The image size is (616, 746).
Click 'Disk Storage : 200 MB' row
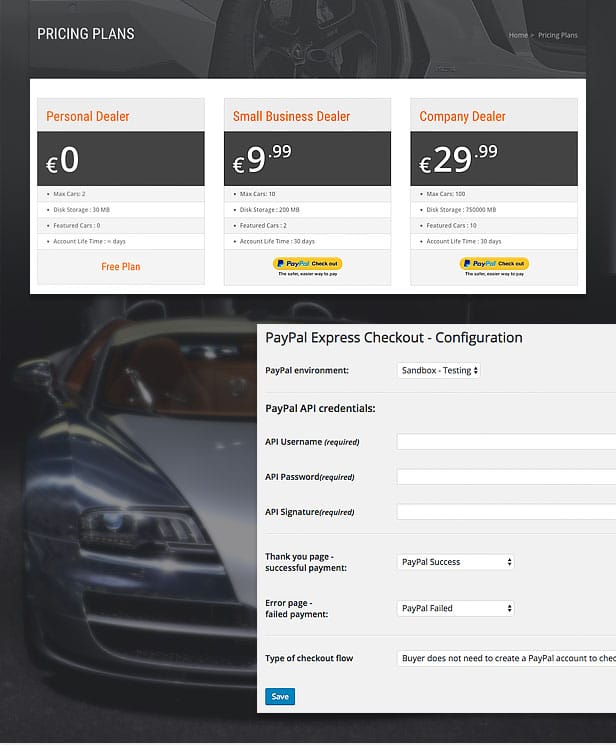307,210
